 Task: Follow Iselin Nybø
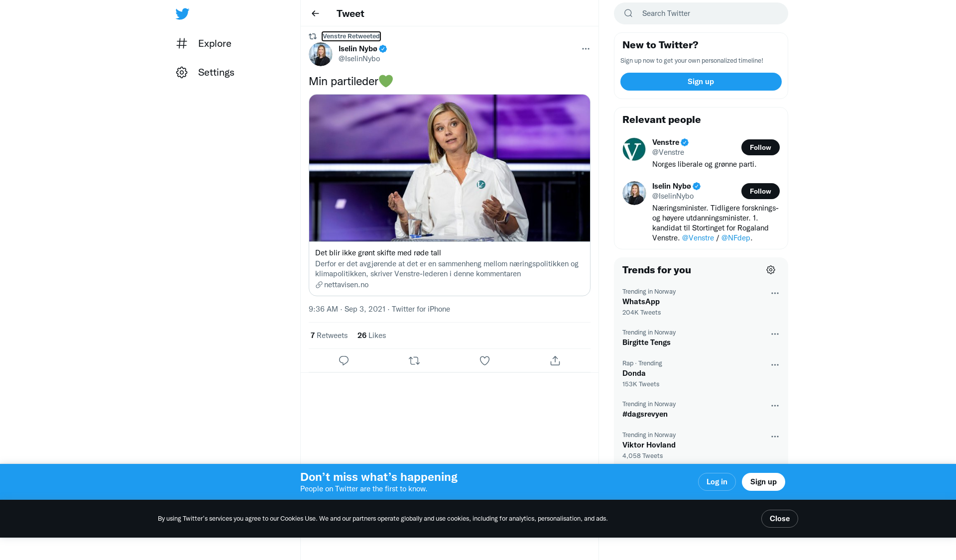pyautogui.click(x=760, y=191)
